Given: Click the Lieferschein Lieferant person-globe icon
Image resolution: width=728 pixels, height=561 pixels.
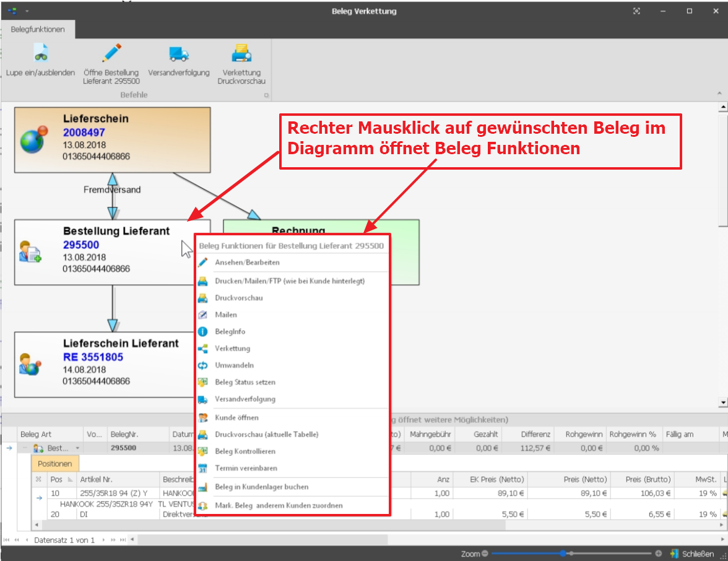Looking at the screenshot, I should tap(30, 364).
